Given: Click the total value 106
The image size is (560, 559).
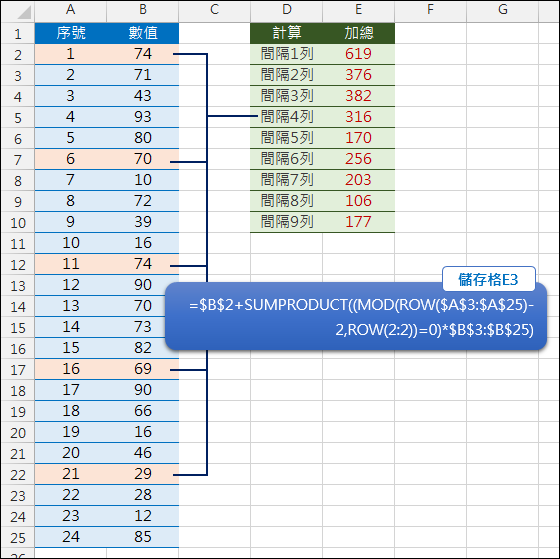Looking at the screenshot, I should tap(359, 201).
